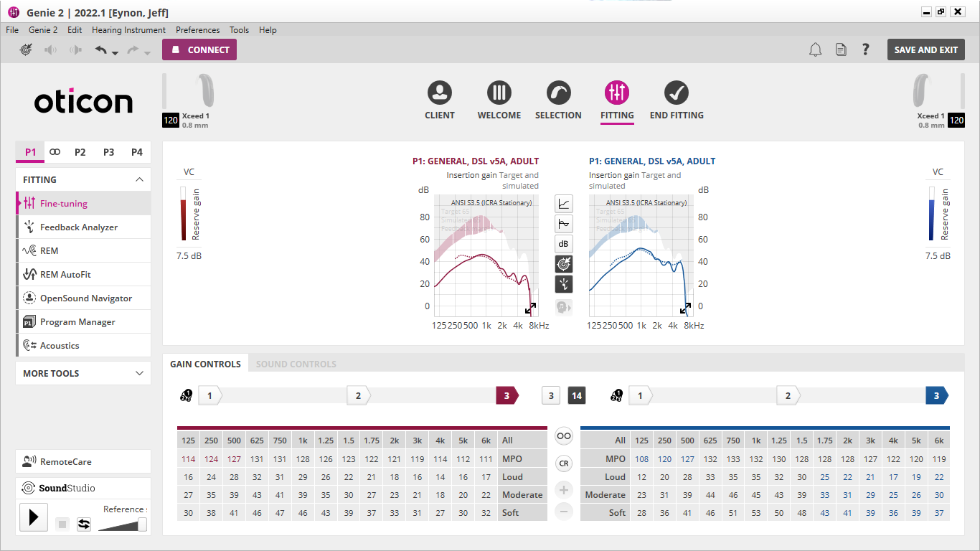Open RemoteCare
980x551 pixels.
[x=83, y=461]
